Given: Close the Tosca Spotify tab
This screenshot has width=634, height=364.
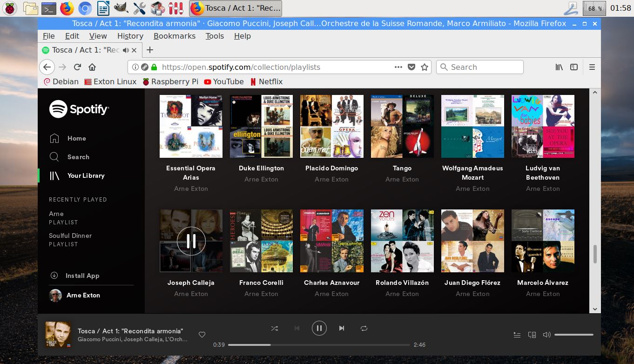Looking at the screenshot, I should pyautogui.click(x=135, y=50).
